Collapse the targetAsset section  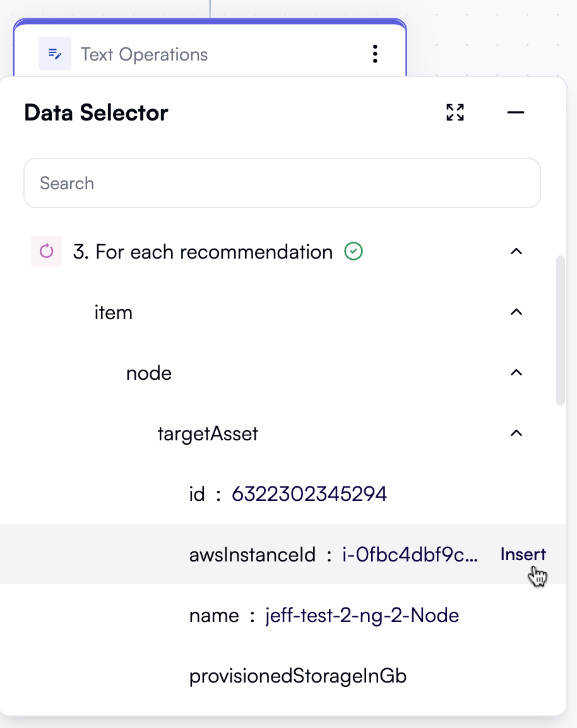coord(516,433)
